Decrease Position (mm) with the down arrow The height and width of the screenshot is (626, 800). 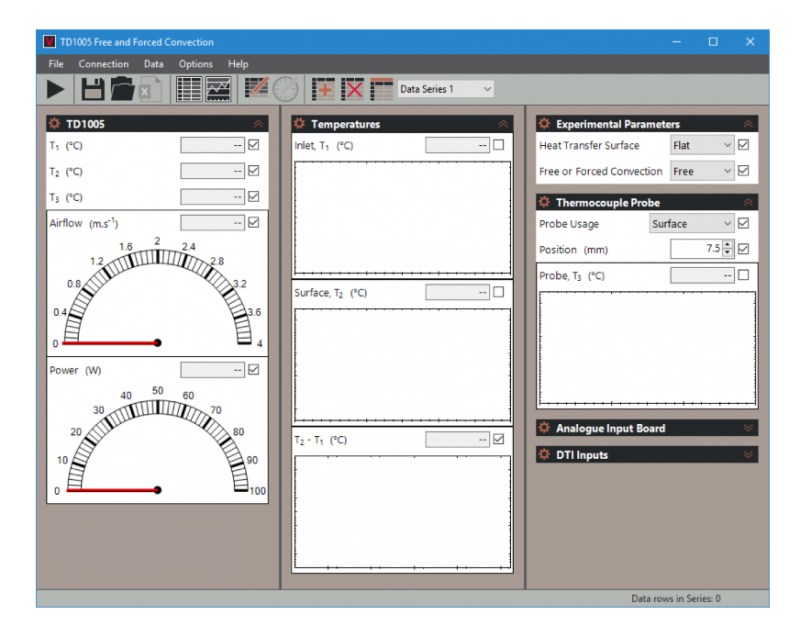pos(728,253)
